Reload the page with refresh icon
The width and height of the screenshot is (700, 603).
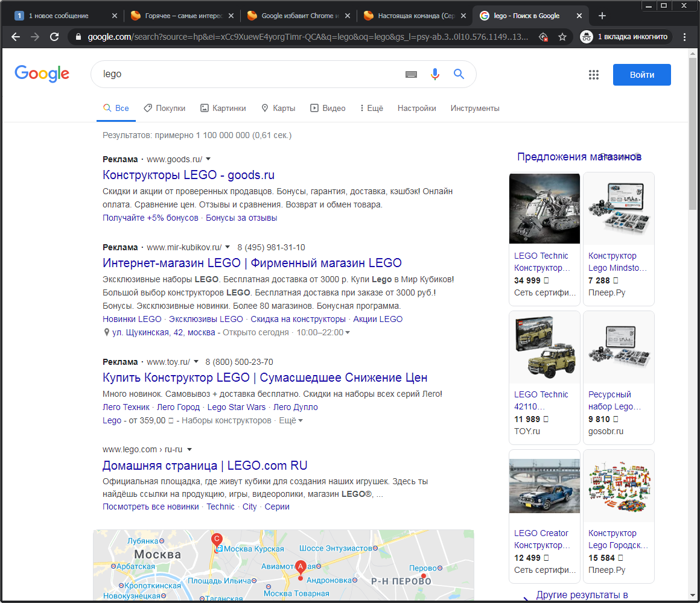pos(54,37)
